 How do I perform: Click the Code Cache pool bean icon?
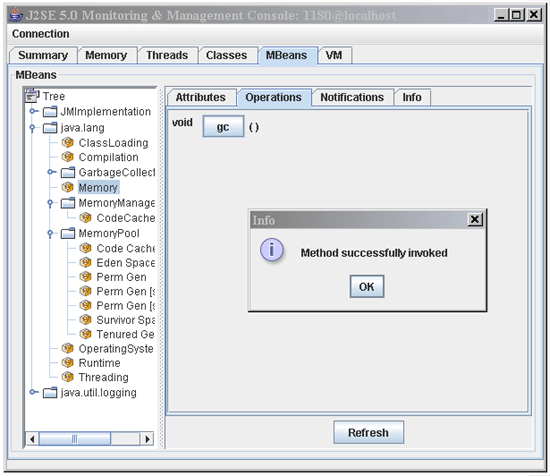(x=85, y=248)
